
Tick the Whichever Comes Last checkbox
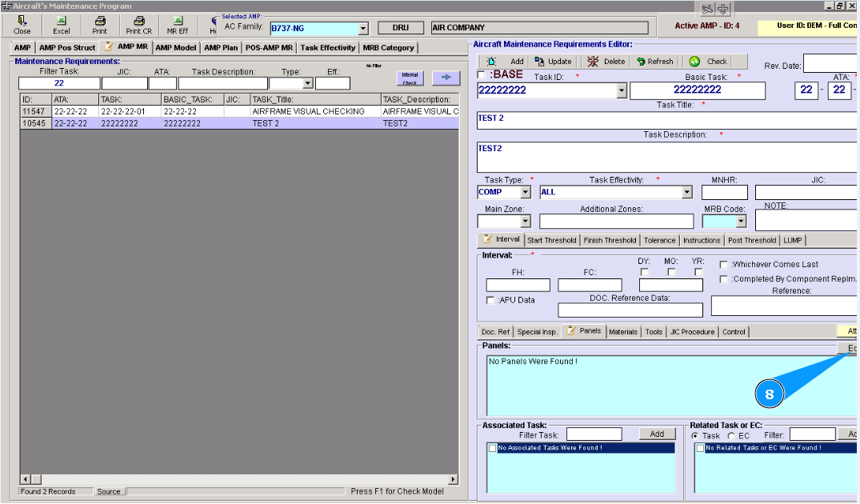click(x=724, y=265)
